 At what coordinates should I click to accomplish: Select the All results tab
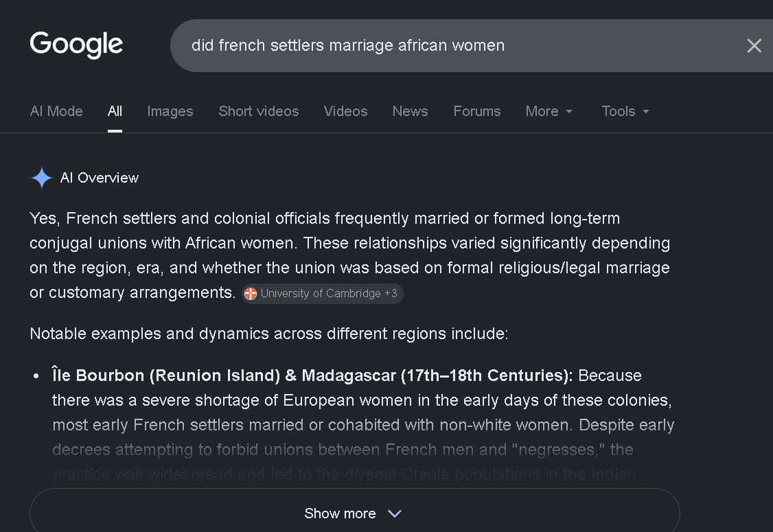pyautogui.click(x=115, y=111)
